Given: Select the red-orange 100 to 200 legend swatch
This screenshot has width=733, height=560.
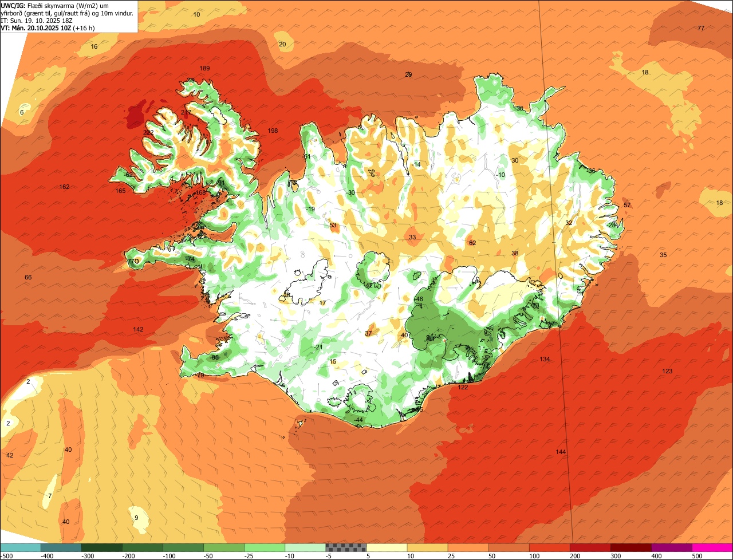Looking at the screenshot, I should click(549, 547).
